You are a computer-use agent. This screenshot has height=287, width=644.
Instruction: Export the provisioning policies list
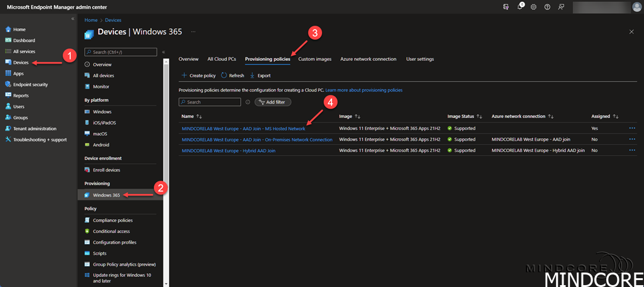(x=260, y=75)
